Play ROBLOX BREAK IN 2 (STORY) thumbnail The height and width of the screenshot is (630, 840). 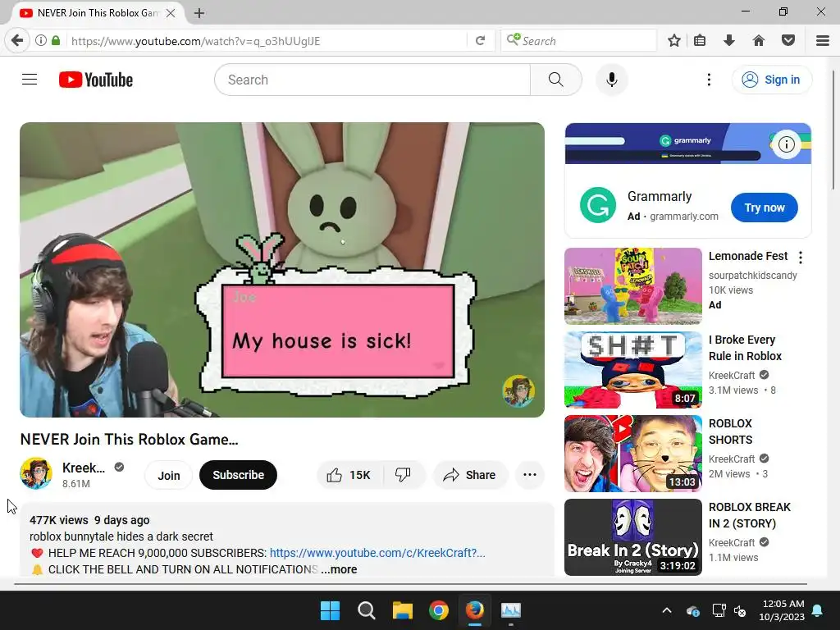(x=633, y=536)
